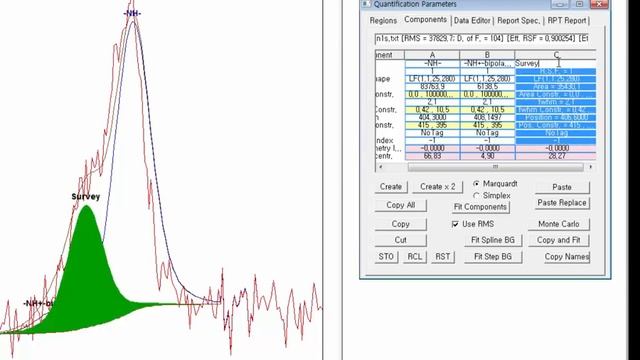Click the Copy and Fit button
The image size is (640, 360).
tap(559, 240)
